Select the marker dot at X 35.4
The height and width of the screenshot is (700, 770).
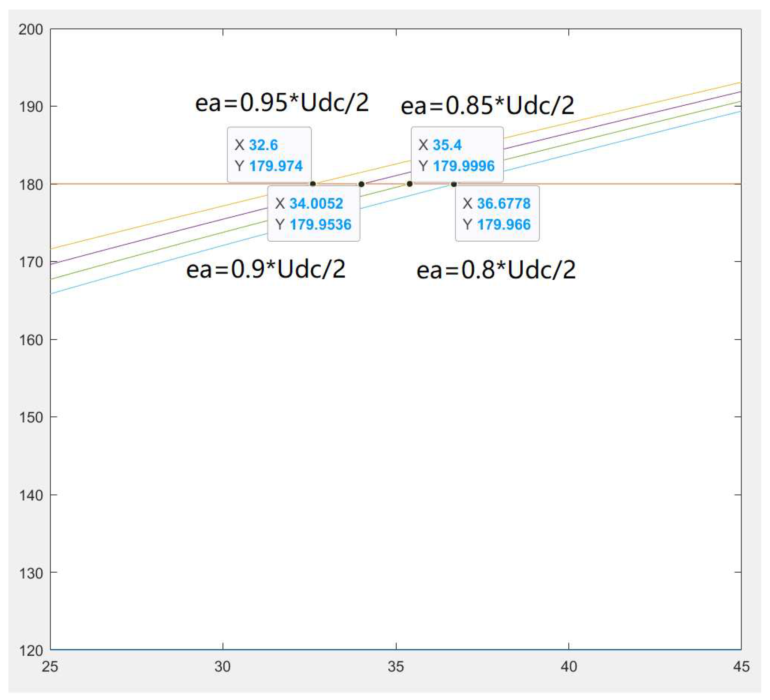410,184
